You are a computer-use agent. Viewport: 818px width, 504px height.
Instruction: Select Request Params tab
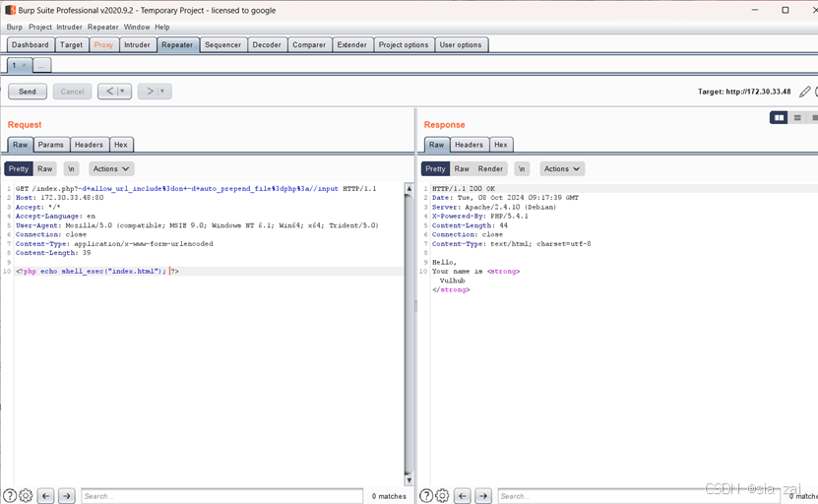pos(50,145)
